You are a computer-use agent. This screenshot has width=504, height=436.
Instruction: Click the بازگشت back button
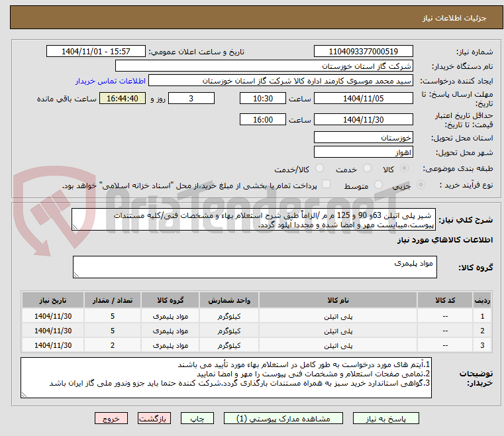154,418
